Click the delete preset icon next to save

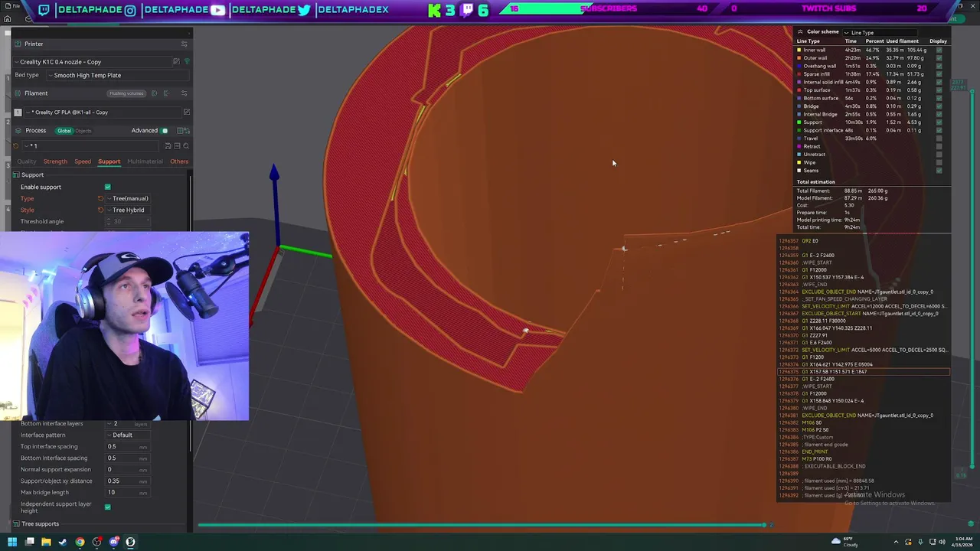point(177,145)
